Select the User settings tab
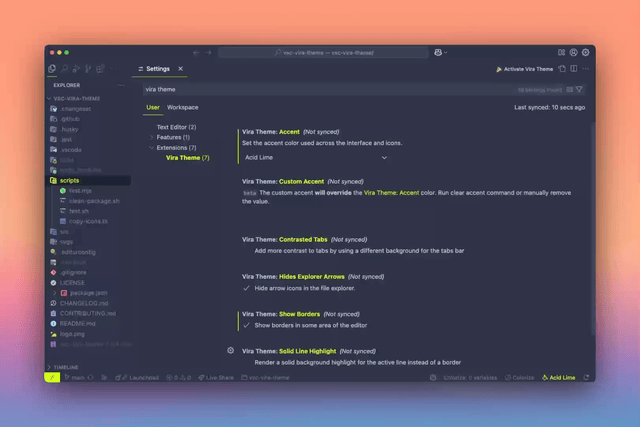640x427 pixels. (153, 107)
